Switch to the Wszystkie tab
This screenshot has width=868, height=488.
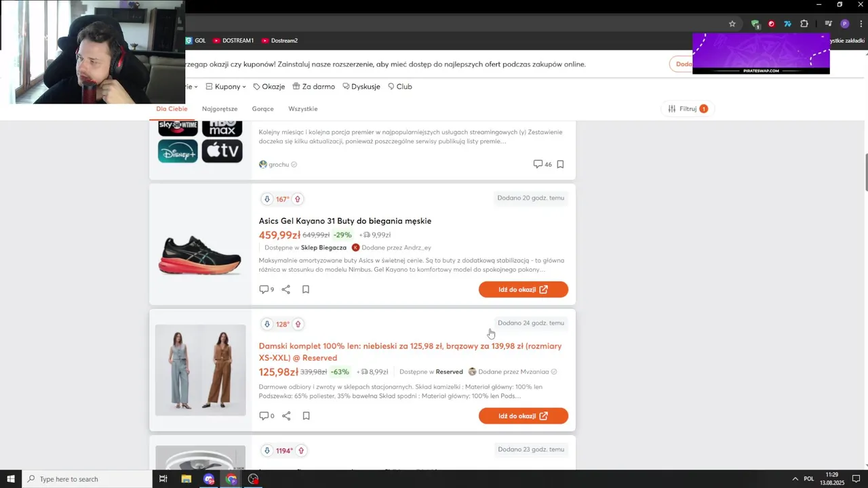pos(303,108)
